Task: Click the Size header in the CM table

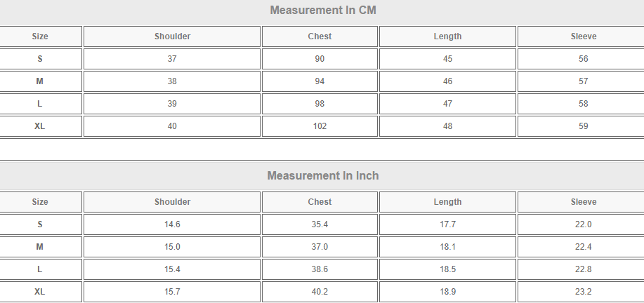Action: pos(40,36)
